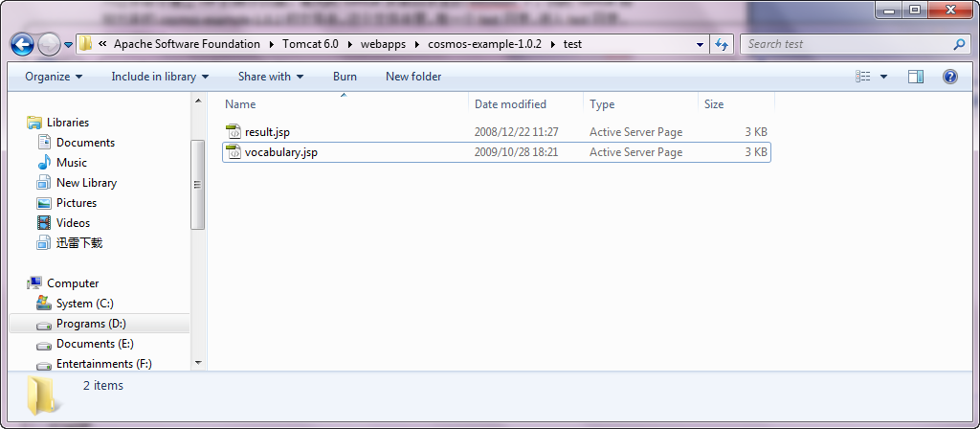The height and width of the screenshot is (429, 980).
Task: Click the Pictures library icon
Action: click(44, 203)
